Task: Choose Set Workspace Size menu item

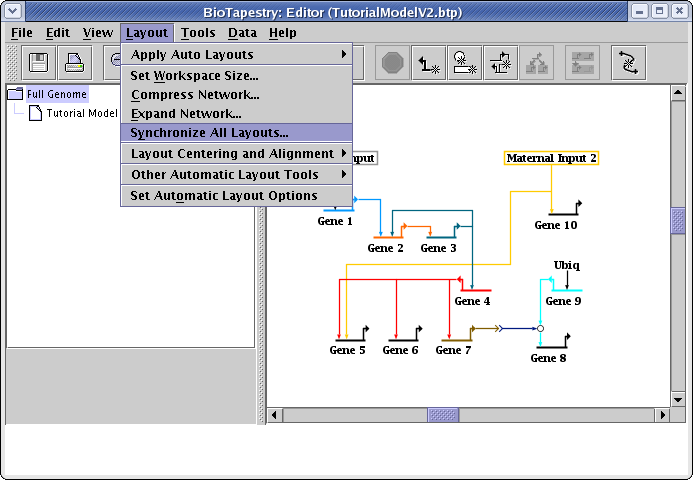Action: click(x=194, y=75)
